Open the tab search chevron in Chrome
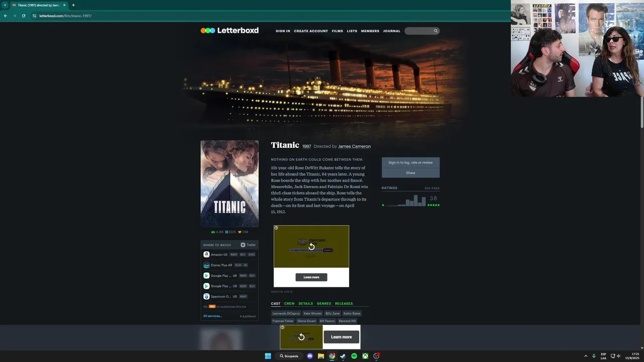This screenshot has height=362, width=644. pos(5,5)
